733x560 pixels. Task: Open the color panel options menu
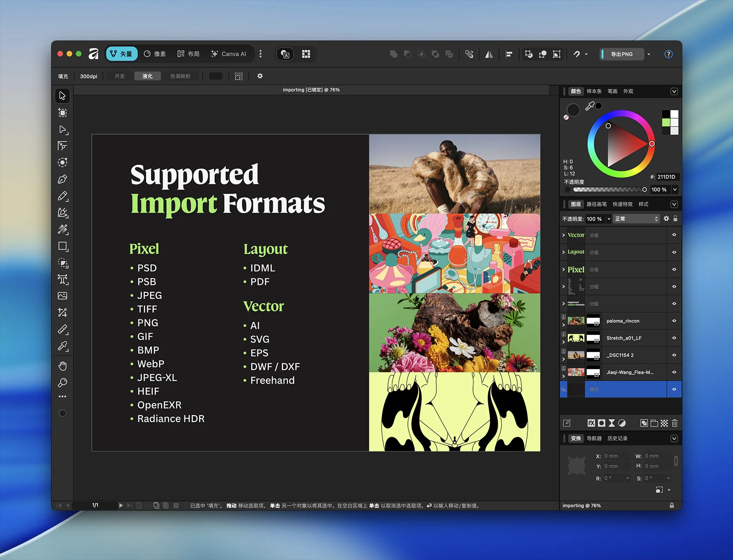coord(674,91)
